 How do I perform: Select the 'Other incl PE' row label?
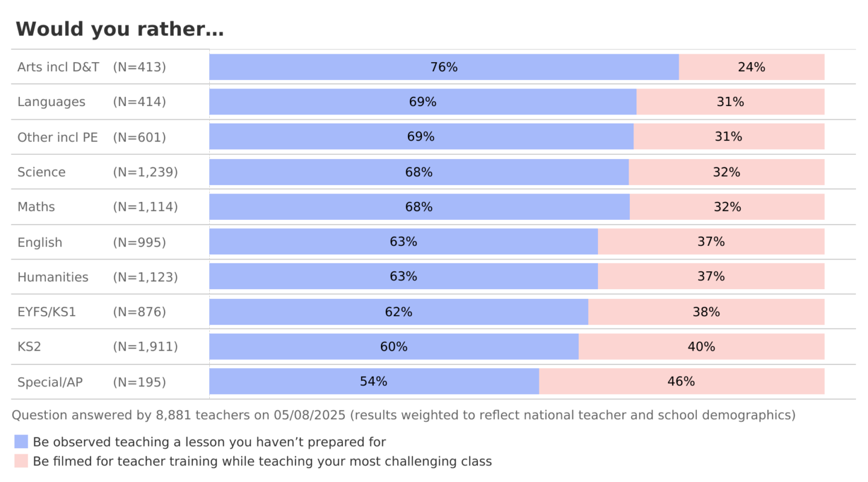pyautogui.click(x=57, y=137)
